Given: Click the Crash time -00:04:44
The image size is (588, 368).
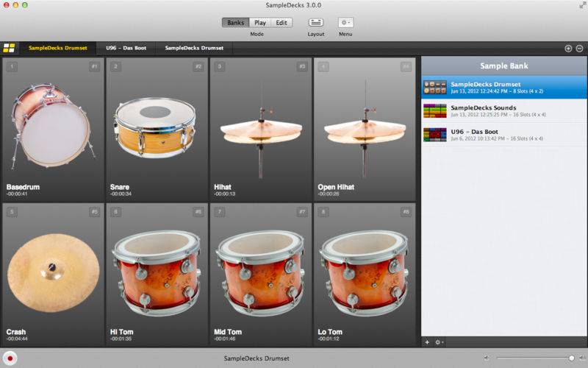Looking at the screenshot, I should [17, 339].
